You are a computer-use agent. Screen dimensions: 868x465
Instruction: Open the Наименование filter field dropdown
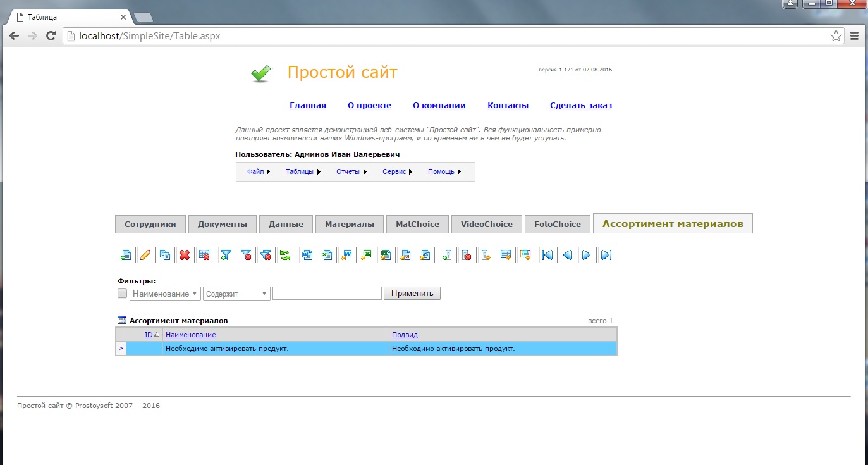pos(165,294)
